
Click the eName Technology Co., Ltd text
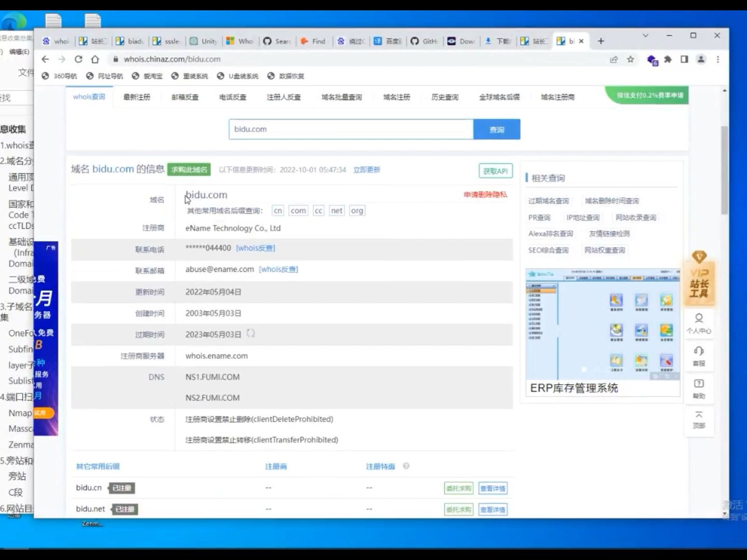(x=233, y=228)
